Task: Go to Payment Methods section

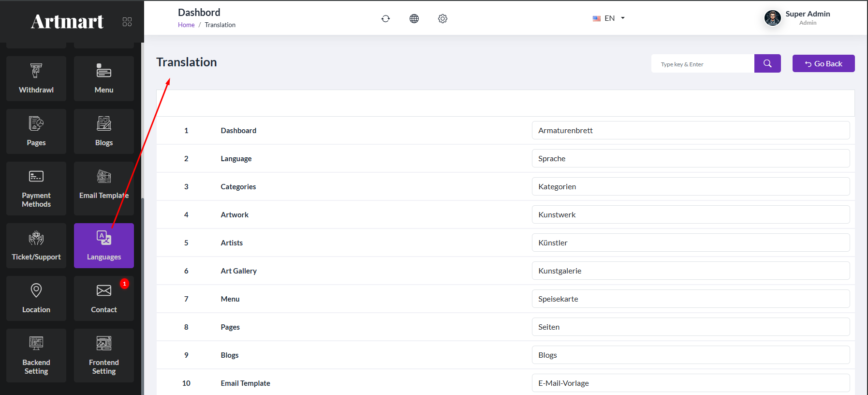Action: [36, 188]
